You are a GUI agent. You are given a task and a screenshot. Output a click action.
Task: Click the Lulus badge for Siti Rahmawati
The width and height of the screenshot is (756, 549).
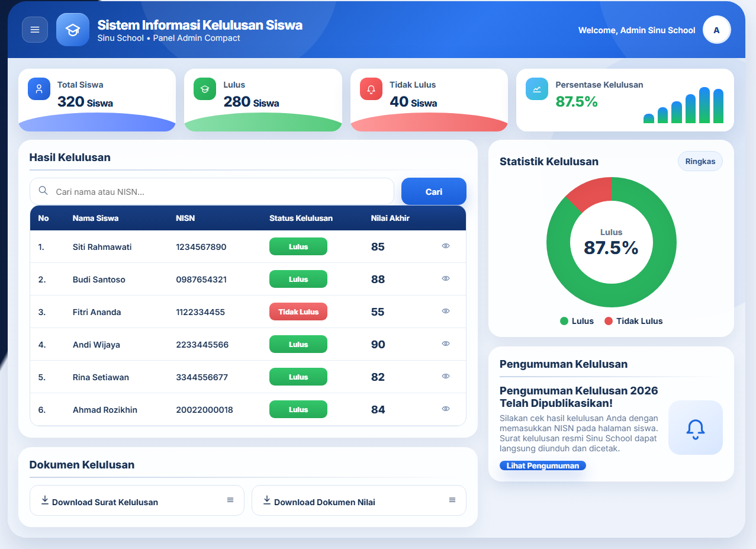(x=298, y=246)
